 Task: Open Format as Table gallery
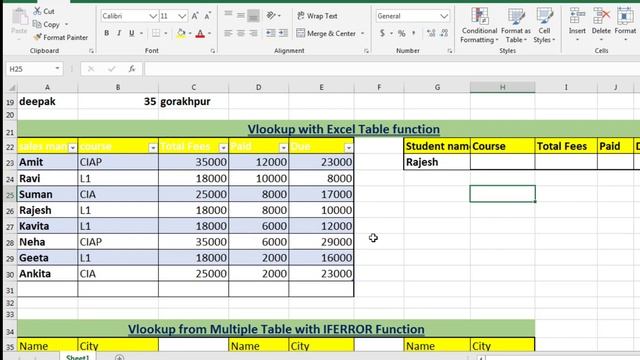(516, 24)
